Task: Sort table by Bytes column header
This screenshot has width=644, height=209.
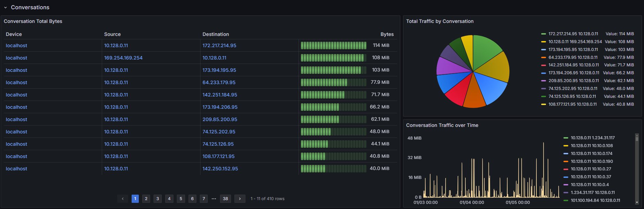Action: [387, 34]
